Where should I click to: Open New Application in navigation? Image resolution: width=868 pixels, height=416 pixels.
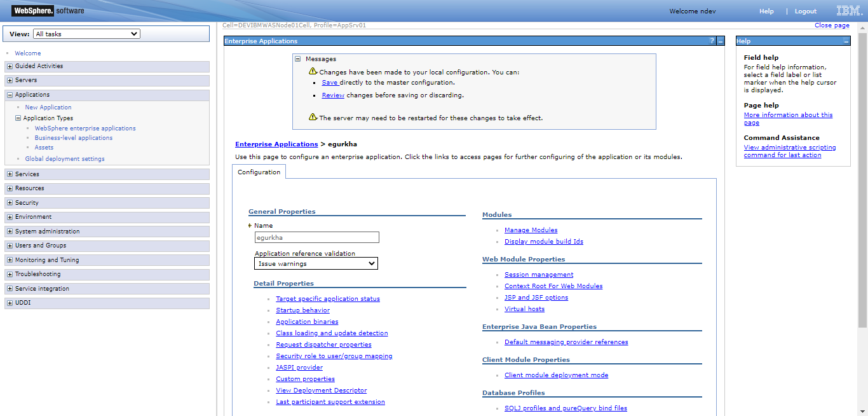coord(48,107)
